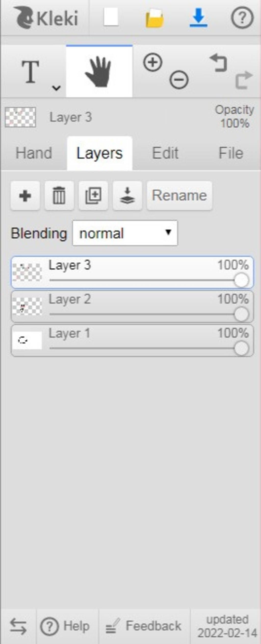Open the Blending mode dropdown

125,233
